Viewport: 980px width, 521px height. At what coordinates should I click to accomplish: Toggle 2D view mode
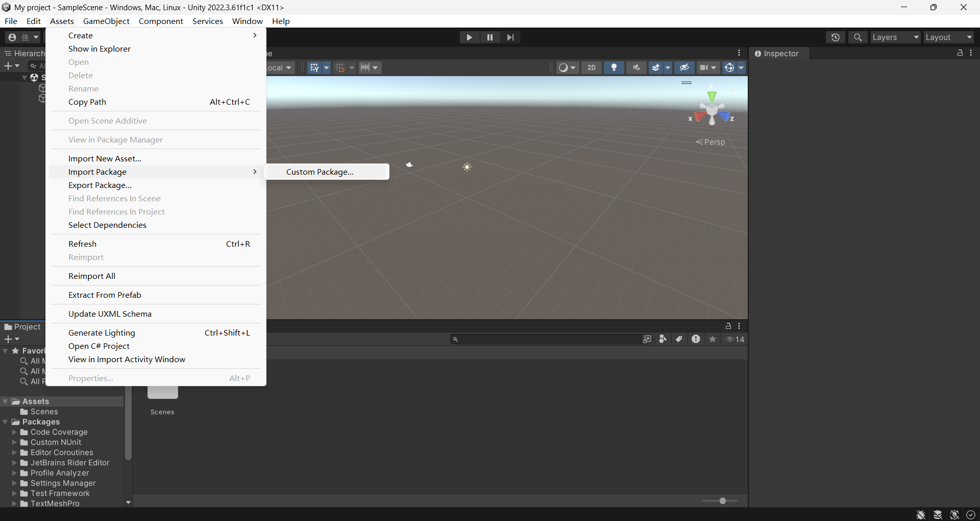tap(592, 67)
